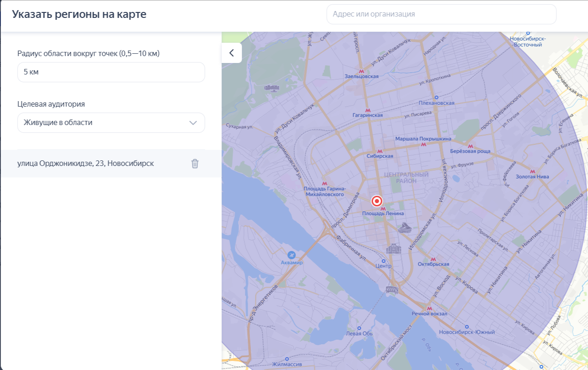The image size is (588, 370).
Task: Select the Площадь Ленина metro icon
Action: pos(383,209)
